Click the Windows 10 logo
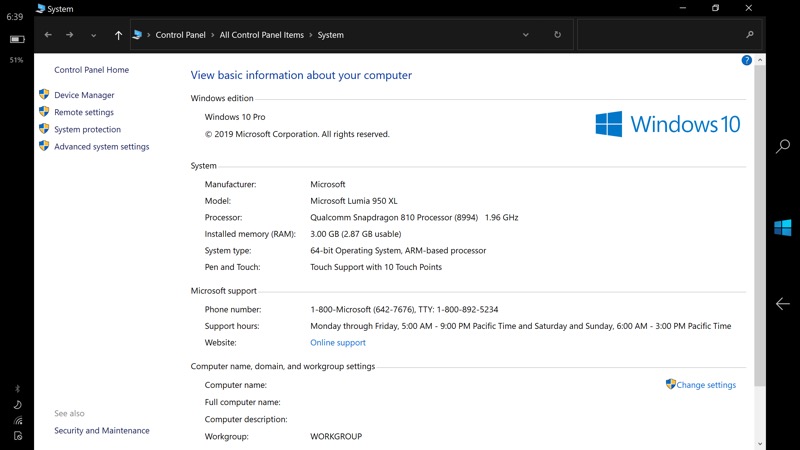The width and height of the screenshot is (800, 450). pos(667,124)
